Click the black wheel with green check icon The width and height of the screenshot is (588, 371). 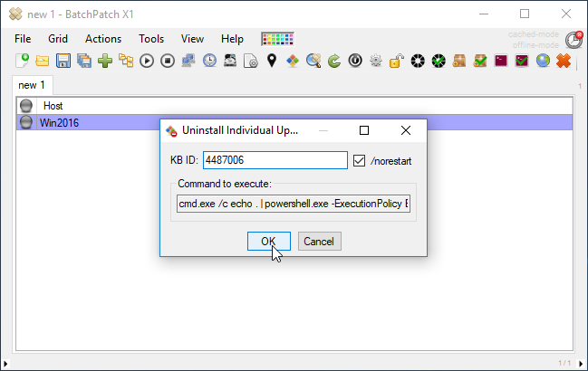coord(439,61)
